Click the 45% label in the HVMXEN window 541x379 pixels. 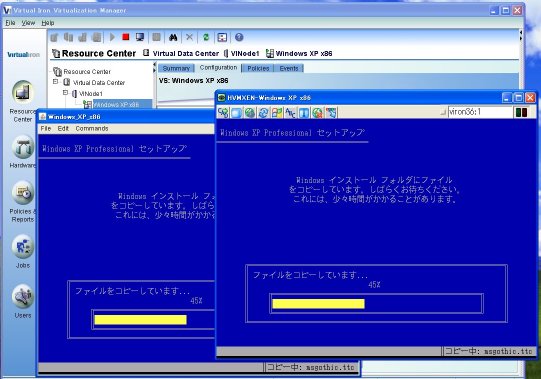click(374, 285)
